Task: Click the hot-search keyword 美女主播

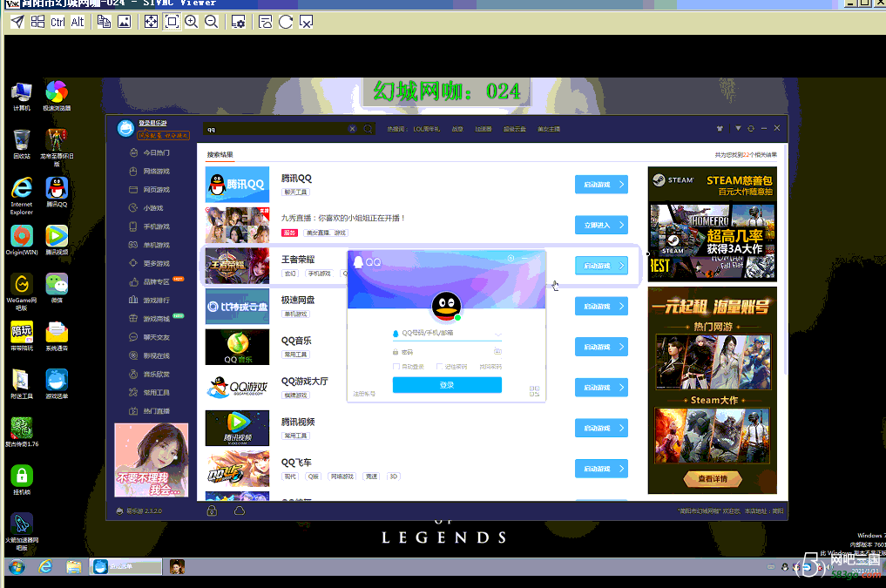Action: (x=549, y=129)
